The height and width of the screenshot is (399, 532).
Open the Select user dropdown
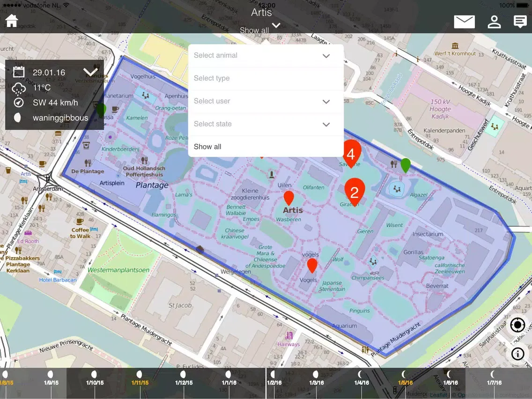[266, 102]
